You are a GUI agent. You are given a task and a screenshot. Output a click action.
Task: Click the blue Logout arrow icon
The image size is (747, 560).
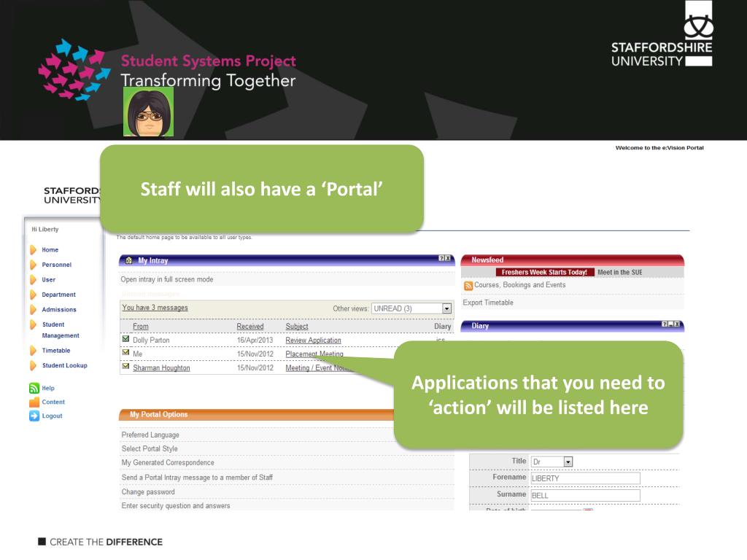tap(34, 416)
